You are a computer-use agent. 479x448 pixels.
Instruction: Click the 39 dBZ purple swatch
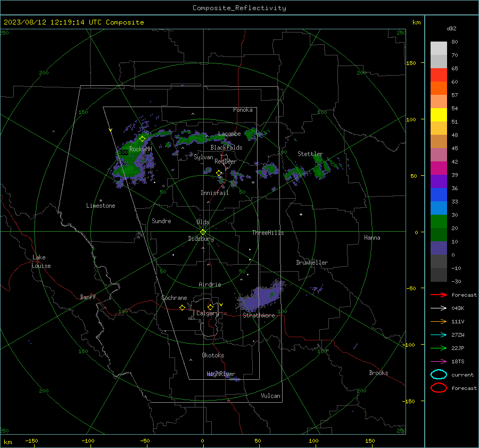(439, 181)
